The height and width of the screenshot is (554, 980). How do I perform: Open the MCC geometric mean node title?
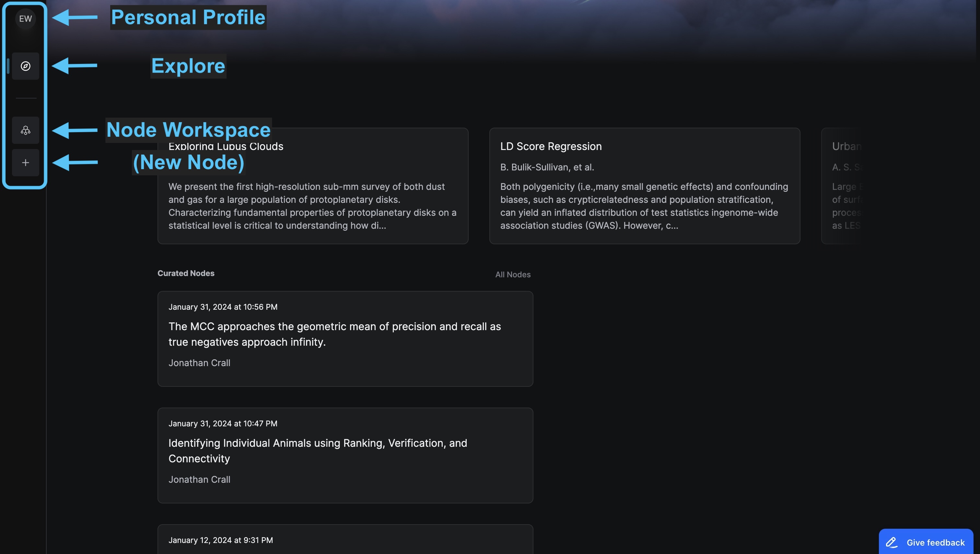334,334
